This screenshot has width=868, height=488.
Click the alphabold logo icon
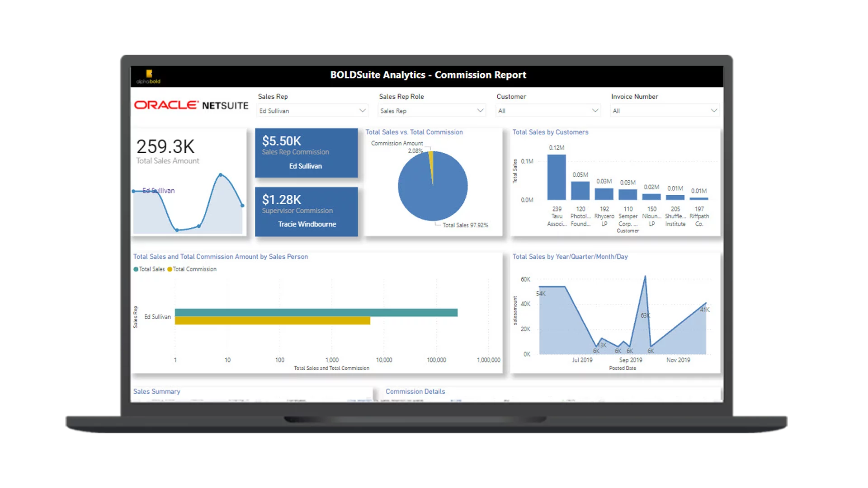[149, 76]
